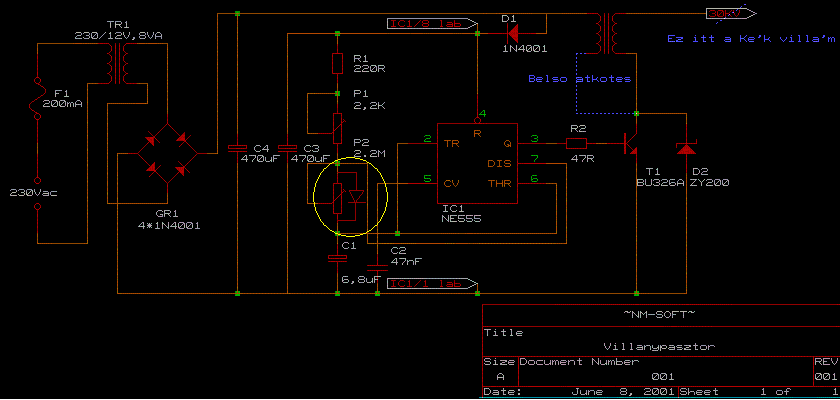This screenshot has height=400, width=840.
Task: Click the Belso atkotes blue annotation
Action: pyautogui.click(x=580, y=79)
